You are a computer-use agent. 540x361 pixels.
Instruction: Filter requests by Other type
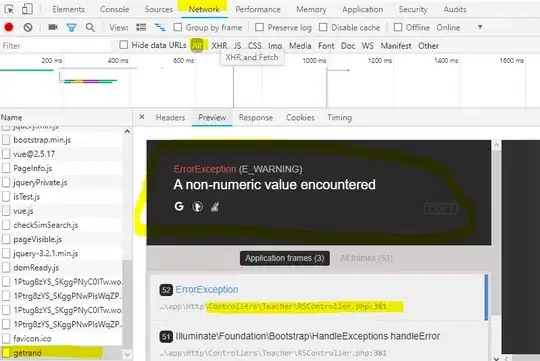tap(428, 46)
